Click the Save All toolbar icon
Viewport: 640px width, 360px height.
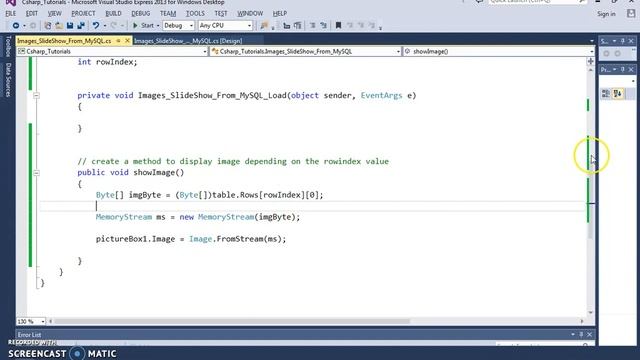[x=81, y=26]
